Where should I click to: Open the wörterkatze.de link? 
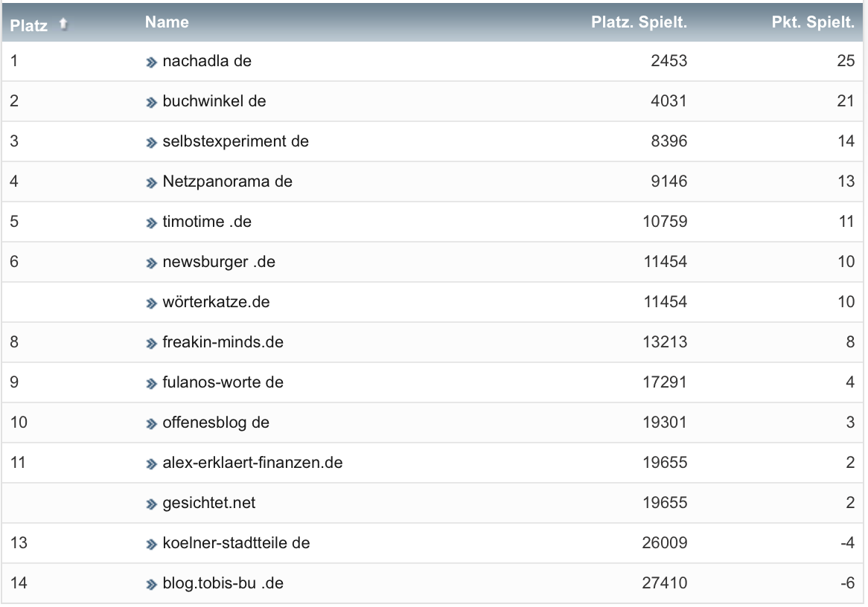pos(216,301)
